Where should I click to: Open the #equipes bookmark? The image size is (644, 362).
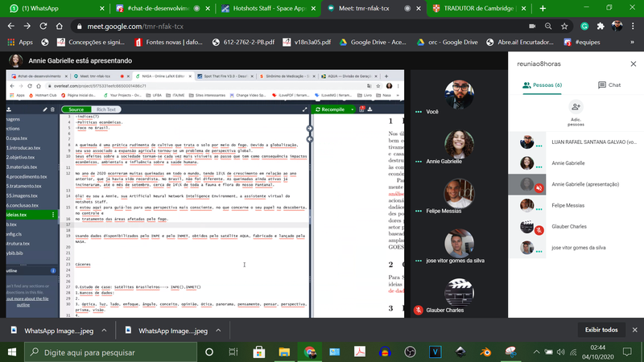[582, 43]
